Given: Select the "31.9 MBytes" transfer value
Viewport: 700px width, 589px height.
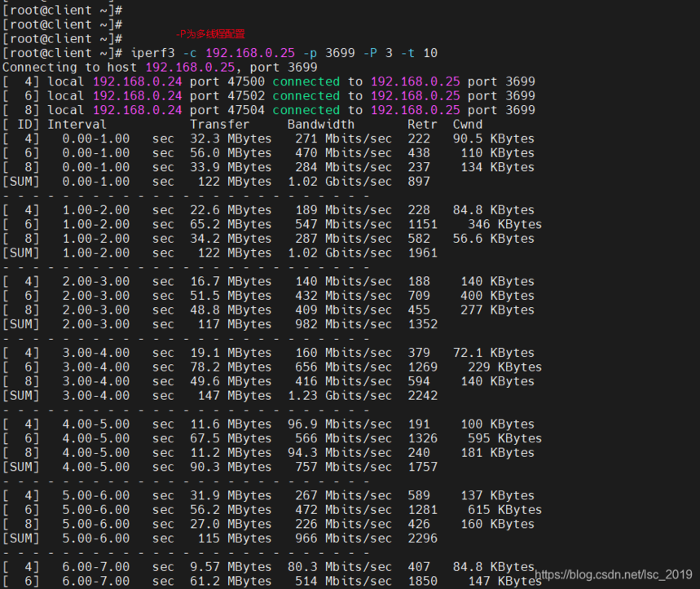Looking at the screenshot, I should (x=231, y=496).
